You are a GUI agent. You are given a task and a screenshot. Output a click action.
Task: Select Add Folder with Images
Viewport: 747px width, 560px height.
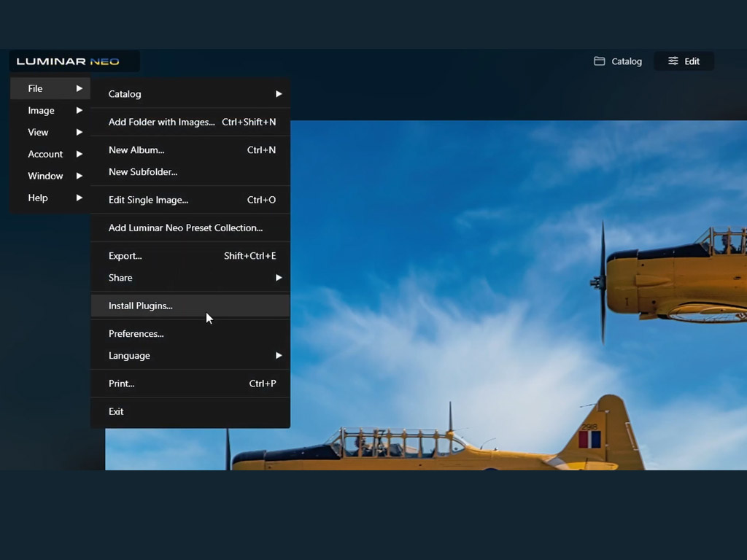click(161, 122)
